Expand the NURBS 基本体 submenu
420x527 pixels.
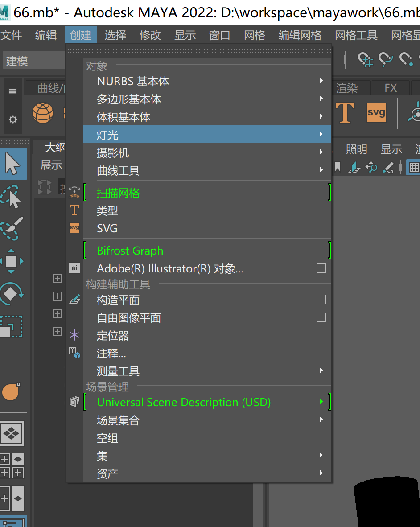click(x=207, y=81)
